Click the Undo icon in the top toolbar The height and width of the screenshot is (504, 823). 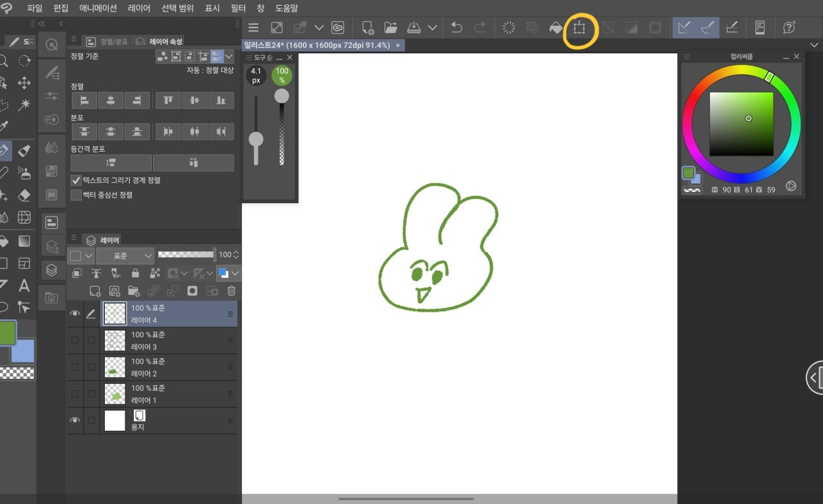457,28
